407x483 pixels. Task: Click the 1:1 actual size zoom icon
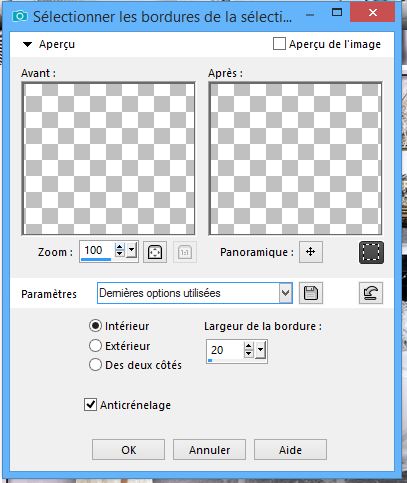coord(185,252)
